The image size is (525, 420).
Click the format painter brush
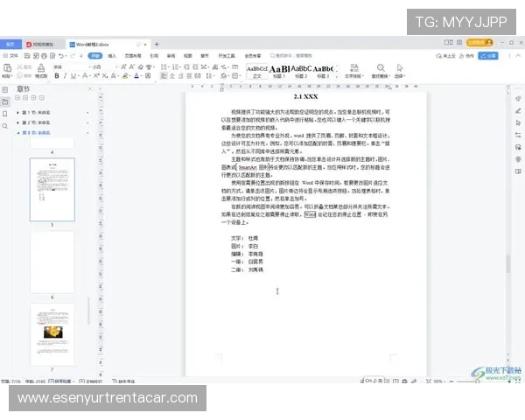pos(41,68)
